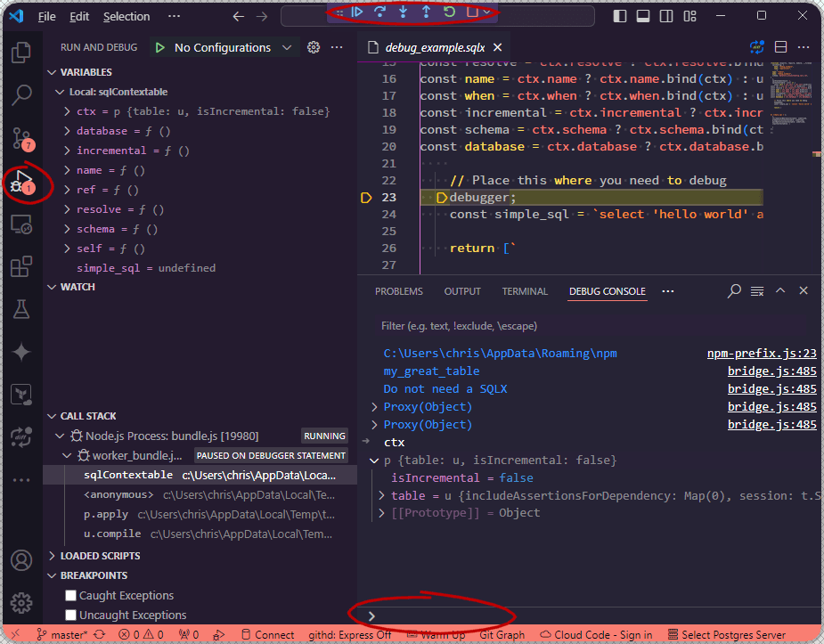Switch to the Terminal panel tab
This screenshot has height=644, width=824.
click(525, 291)
